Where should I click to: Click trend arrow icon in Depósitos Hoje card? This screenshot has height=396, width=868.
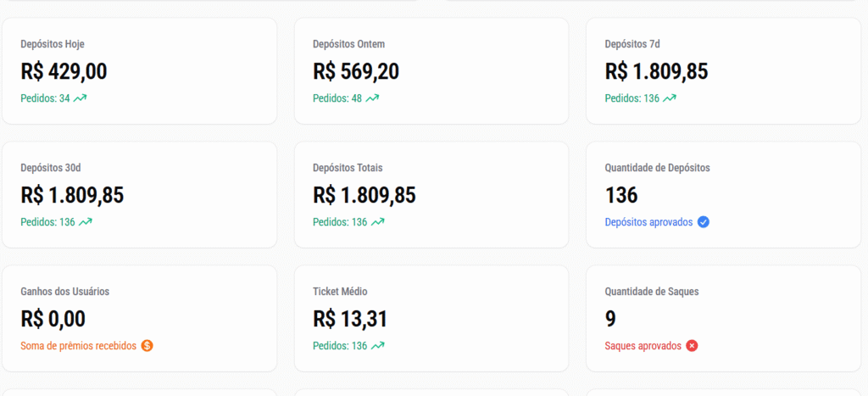click(x=81, y=98)
